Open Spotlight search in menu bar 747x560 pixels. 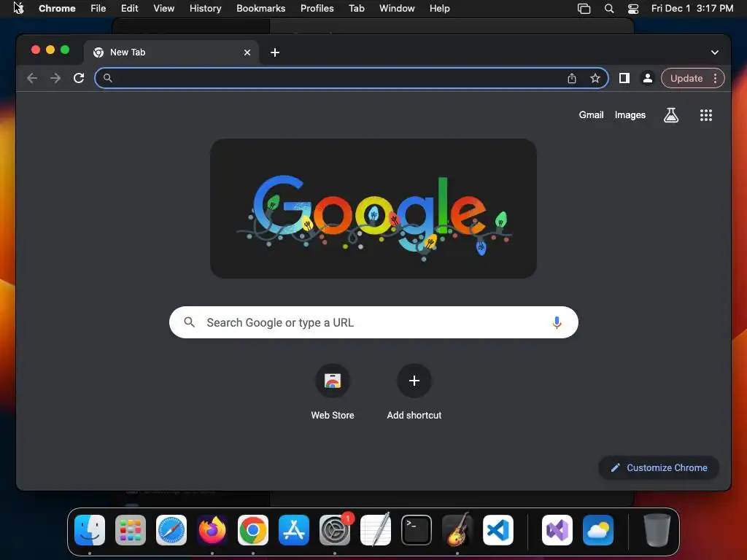click(x=609, y=9)
